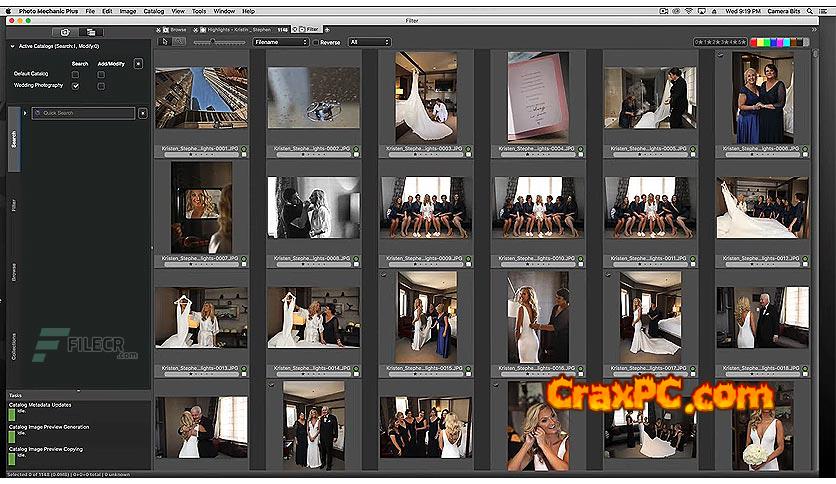Open the Filename sort dropdown
This screenshot has height=484, width=836.
281,42
